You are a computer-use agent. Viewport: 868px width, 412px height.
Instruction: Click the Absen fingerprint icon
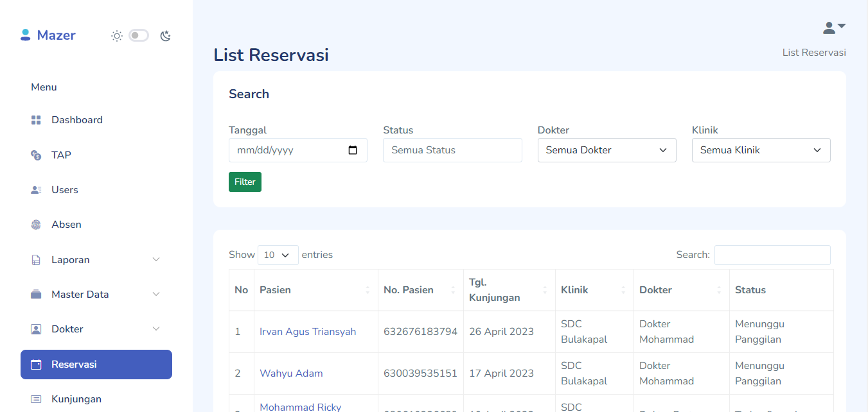click(x=36, y=225)
